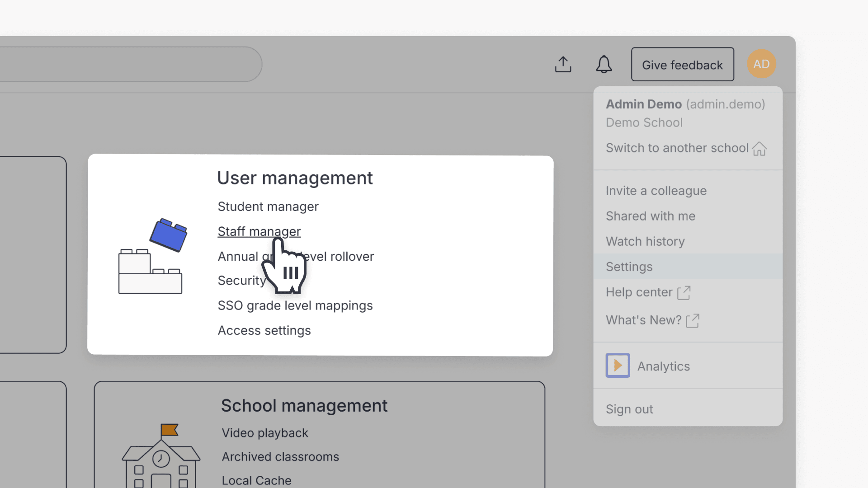Choose Sign out from the menu
Screen dimensions: 868x488
coord(629,409)
